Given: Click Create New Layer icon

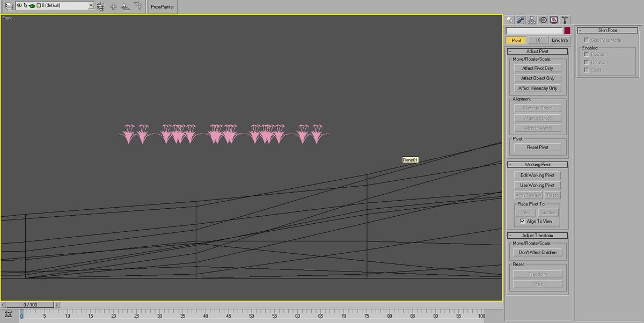Looking at the screenshot, I should (x=100, y=6).
